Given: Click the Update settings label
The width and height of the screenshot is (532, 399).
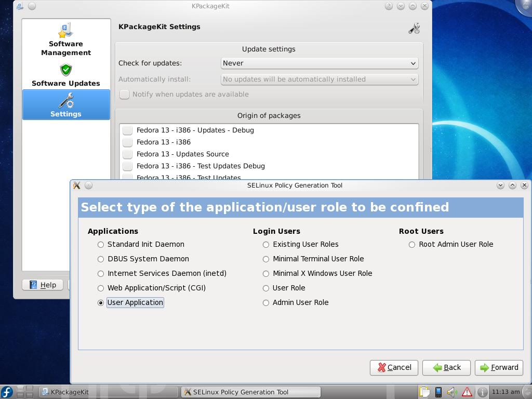Looking at the screenshot, I should [x=269, y=49].
